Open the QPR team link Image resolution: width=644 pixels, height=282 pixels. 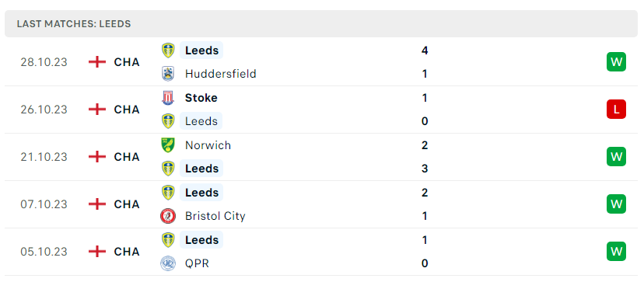click(x=197, y=263)
